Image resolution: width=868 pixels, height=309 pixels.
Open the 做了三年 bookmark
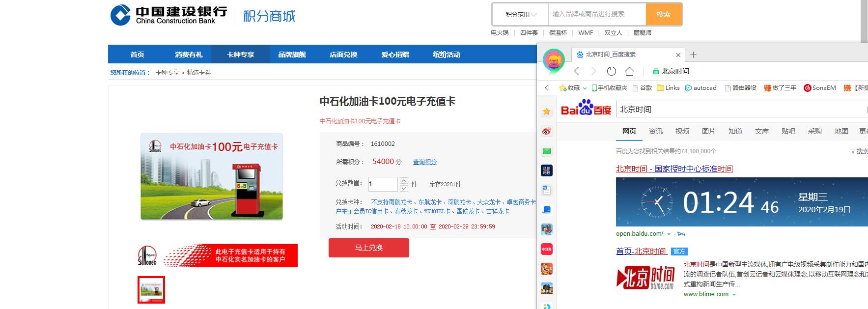(x=780, y=88)
